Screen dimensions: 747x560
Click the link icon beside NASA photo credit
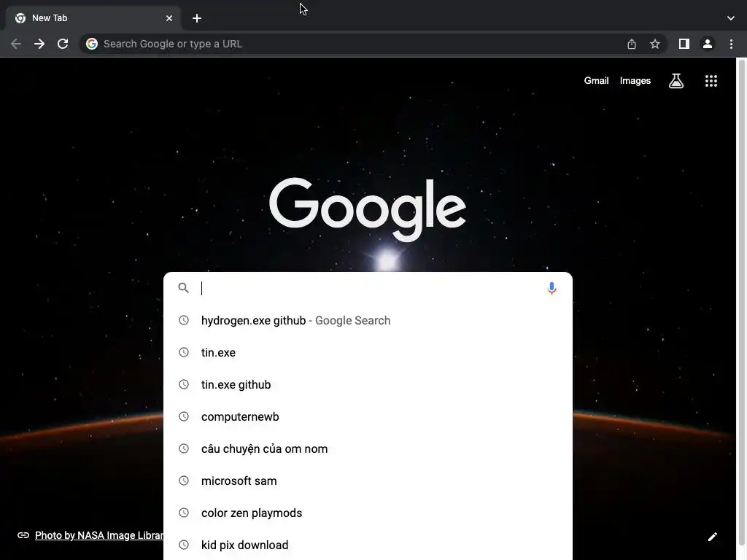click(x=23, y=535)
